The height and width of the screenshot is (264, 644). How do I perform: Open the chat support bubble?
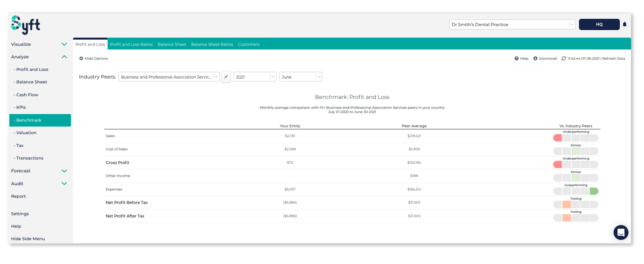point(621,232)
